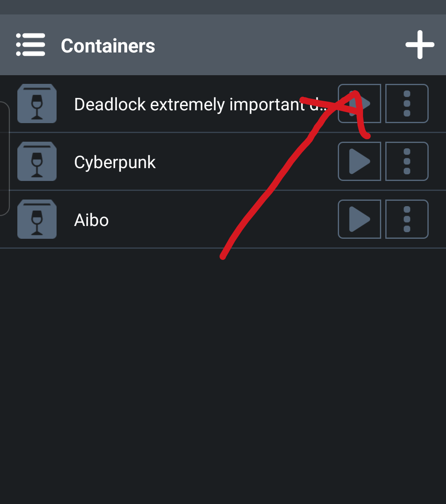Show the Cyberpunk container options menu
Viewport: 446px width, 504px height.
[407, 162]
